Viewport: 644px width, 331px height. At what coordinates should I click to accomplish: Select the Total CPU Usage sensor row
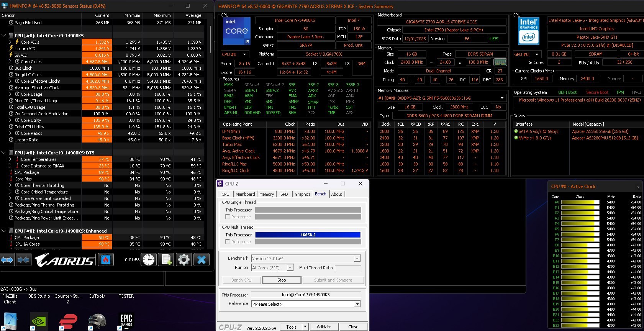click(x=102, y=107)
